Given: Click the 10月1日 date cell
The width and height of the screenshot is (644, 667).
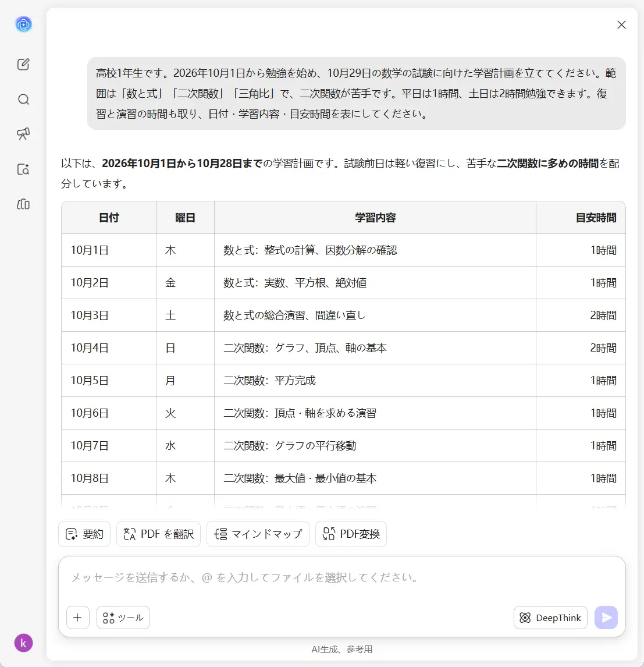Looking at the screenshot, I should coord(109,250).
